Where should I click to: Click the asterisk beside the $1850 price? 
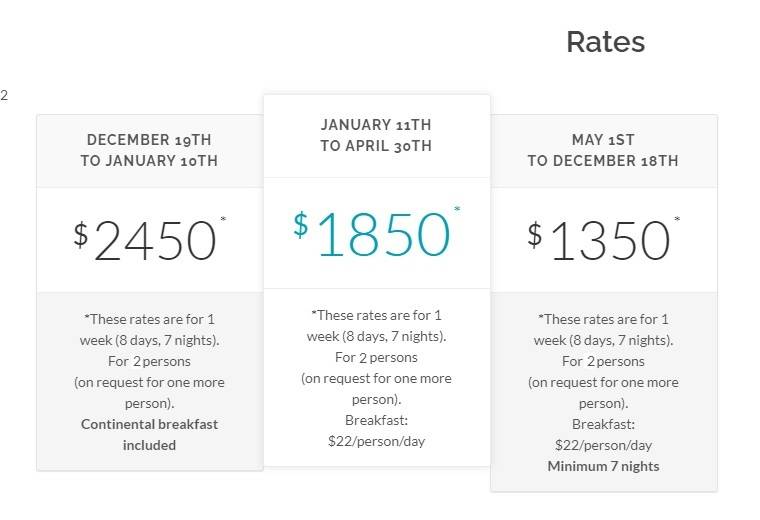457,209
